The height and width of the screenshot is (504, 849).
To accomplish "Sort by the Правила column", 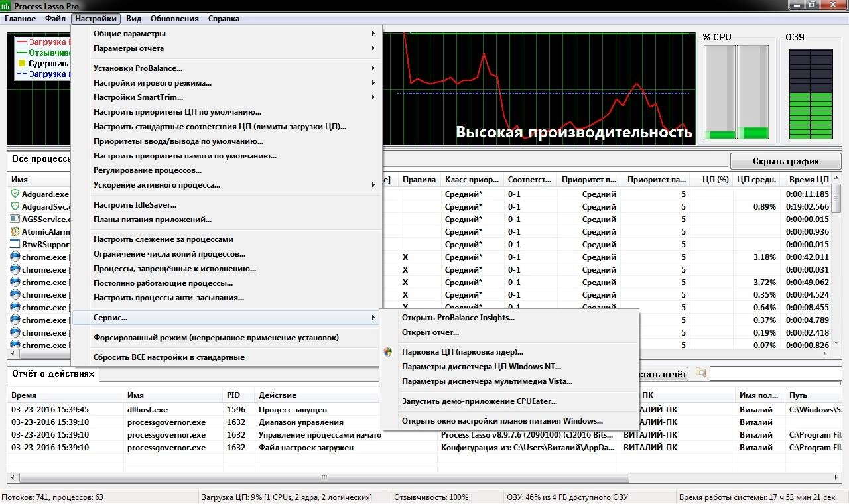I will (x=419, y=180).
